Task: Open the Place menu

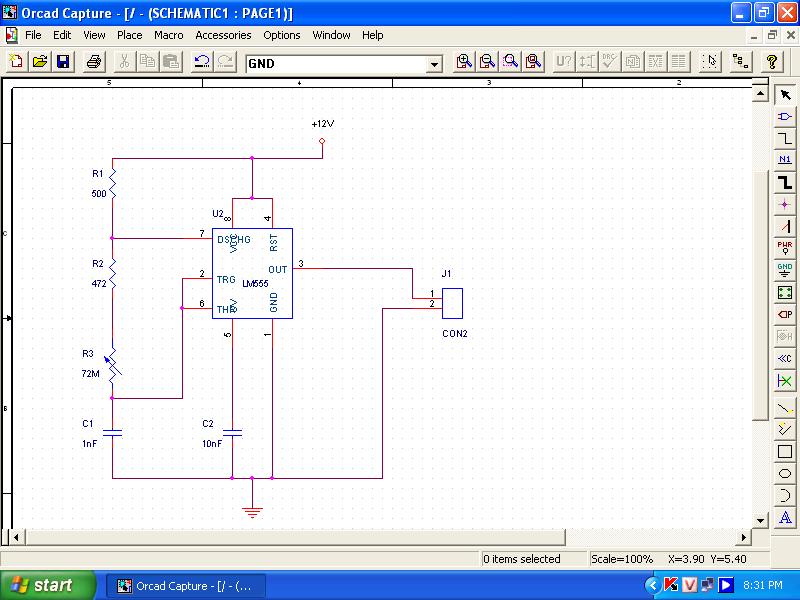Action: pyautogui.click(x=130, y=35)
